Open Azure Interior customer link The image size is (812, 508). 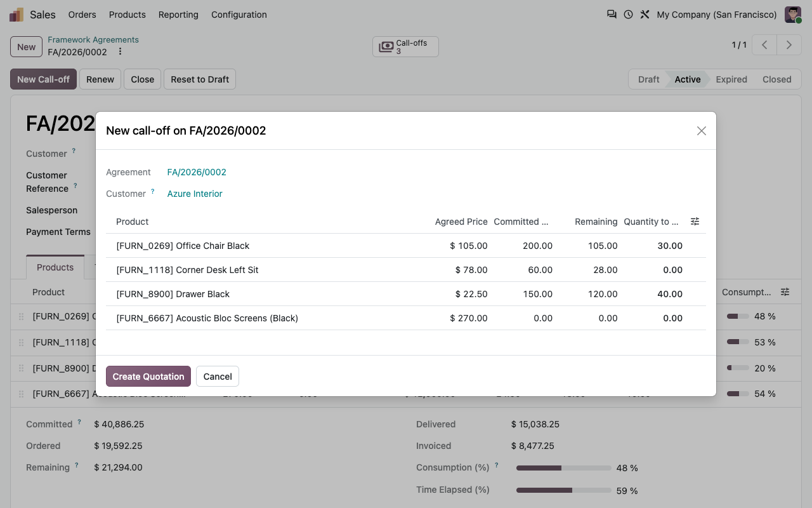[195, 194]
